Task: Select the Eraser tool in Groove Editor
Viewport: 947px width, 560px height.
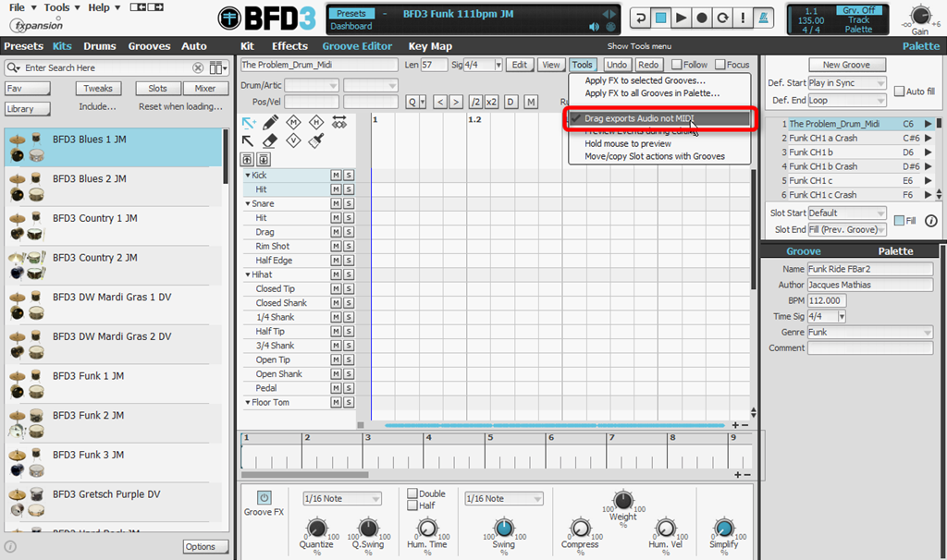Action: [270, 140]
